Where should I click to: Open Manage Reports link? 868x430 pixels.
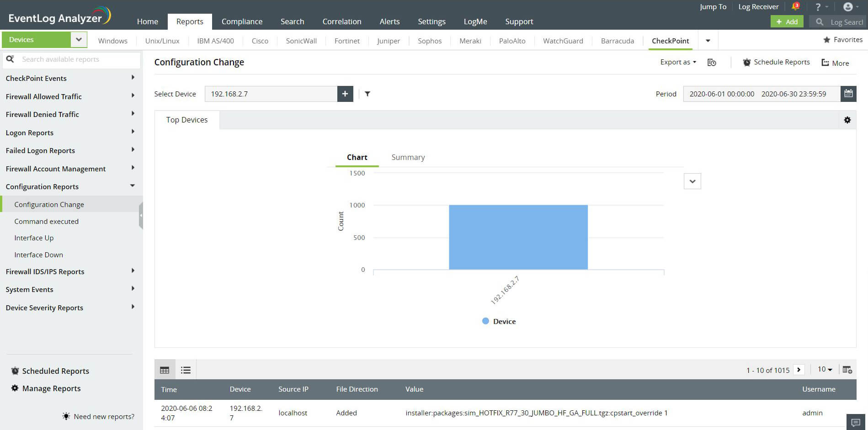tap(51, 388)
